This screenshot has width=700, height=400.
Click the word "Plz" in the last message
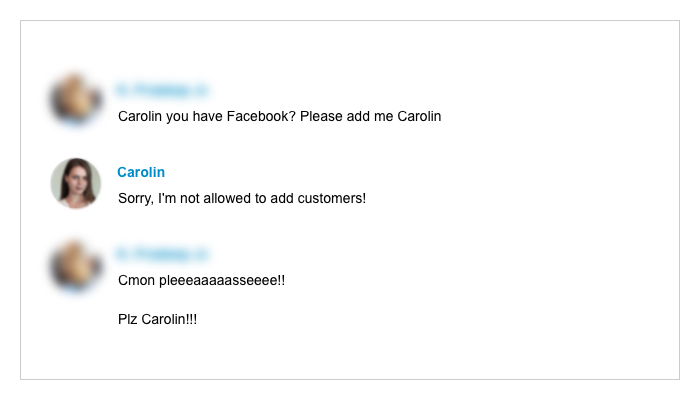[x=128, y=320]
